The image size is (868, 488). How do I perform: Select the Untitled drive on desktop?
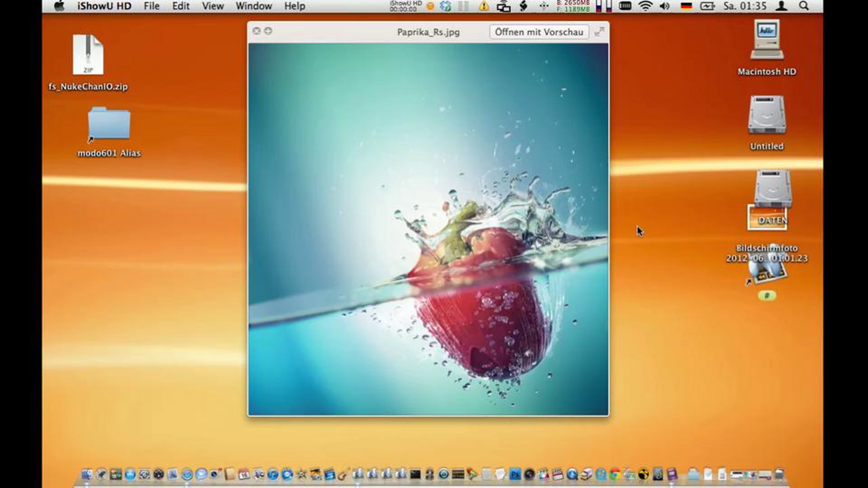pyautogui.click(x=767, y=115)
